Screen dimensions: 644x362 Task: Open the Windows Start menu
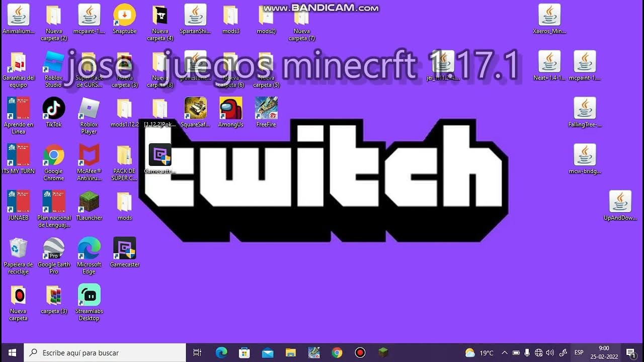(12, 352)
